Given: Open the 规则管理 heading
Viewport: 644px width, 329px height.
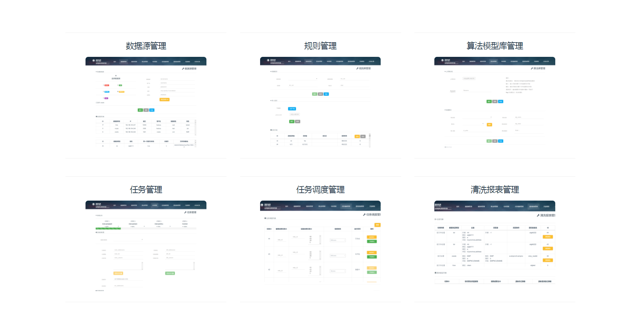Looking at the screenshot, I should point(320,46).
